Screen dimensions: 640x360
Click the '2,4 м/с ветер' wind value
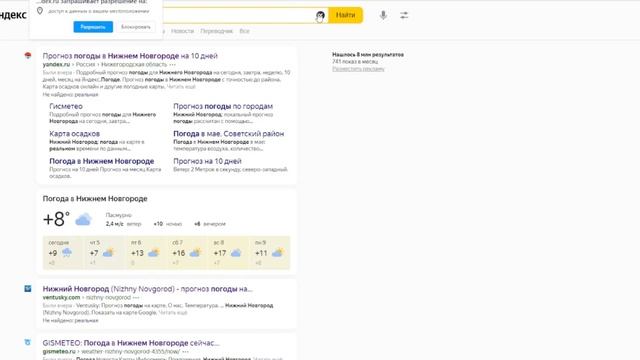123,224
